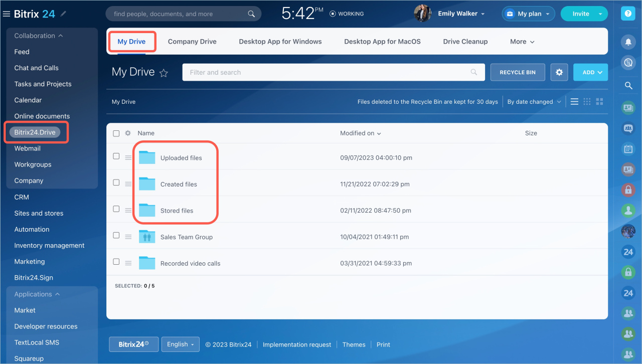Click the Uploaded files folder icon

[147, 157]
